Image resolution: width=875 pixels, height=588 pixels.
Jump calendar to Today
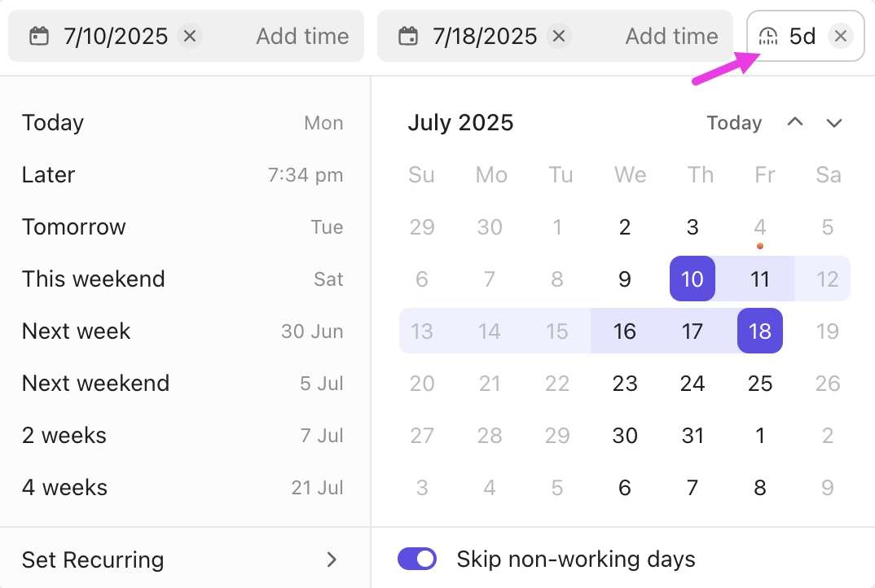(734, 123)
